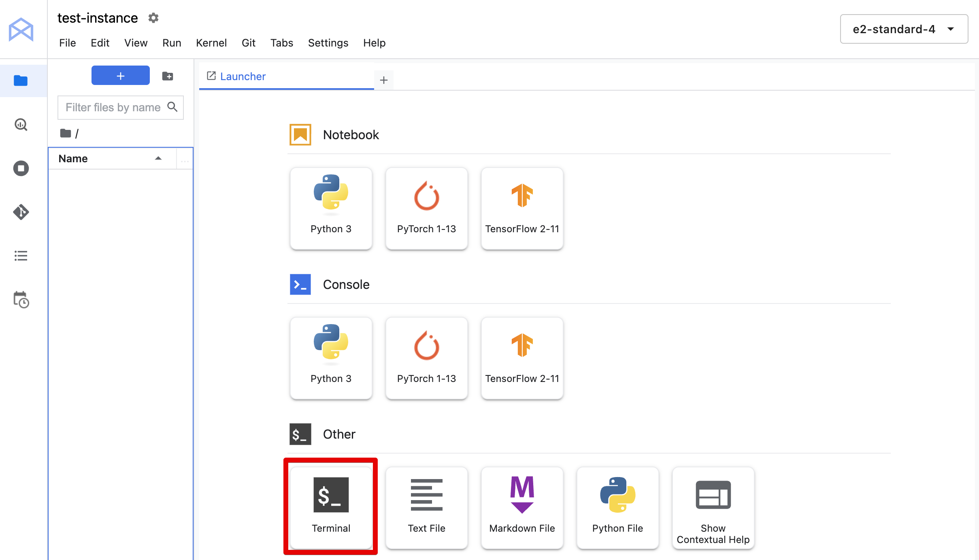This screenshot has height=560, width=979.
Task: Open the Table of Contents sidebar panel
Action: click(21, 256)
